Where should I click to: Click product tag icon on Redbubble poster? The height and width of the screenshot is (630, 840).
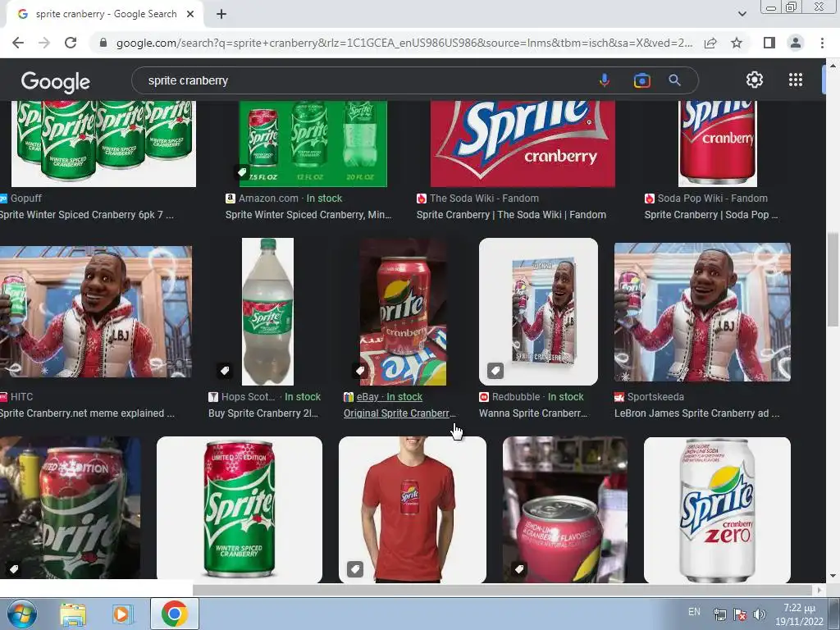tap(495, 370)
